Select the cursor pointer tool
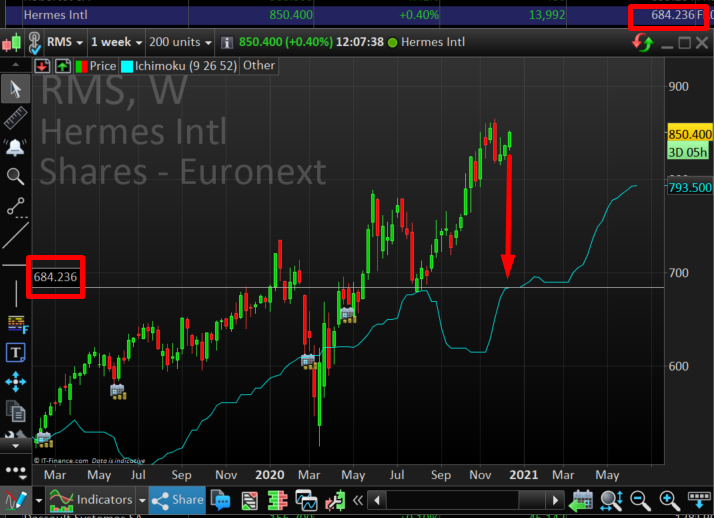Screen dimensions: 714x518 click(15, 89)
